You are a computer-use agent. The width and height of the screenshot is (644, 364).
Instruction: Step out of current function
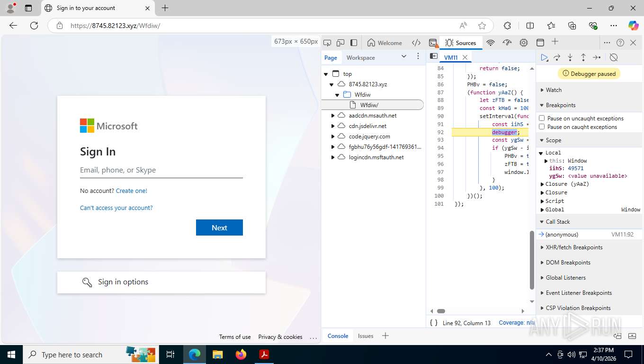point(583,57)
